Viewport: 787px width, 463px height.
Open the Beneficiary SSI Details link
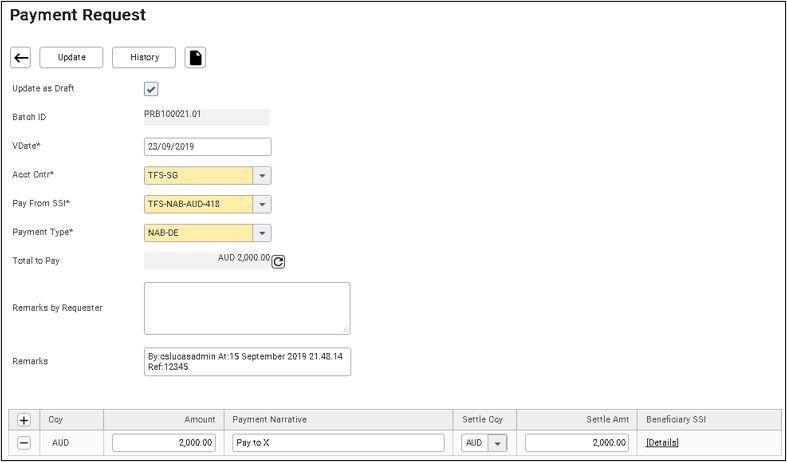[662, 443]
